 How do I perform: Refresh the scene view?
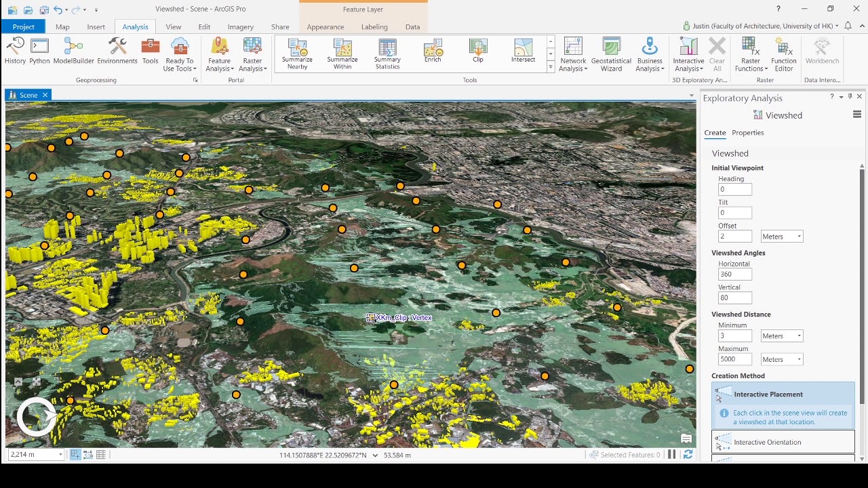pyautogui.click(x=688, y=455)
